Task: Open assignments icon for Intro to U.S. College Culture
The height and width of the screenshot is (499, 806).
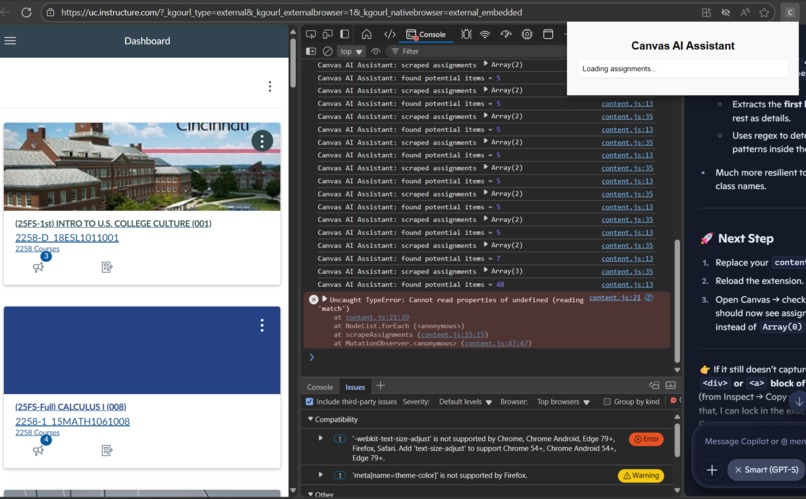Action: pyautogui.click(x=107, y=267)
